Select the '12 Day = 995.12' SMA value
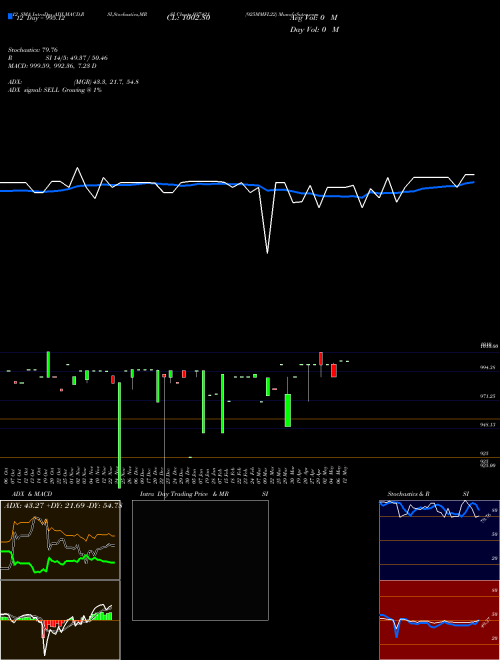Screen dimensions: 500x660 40,19
